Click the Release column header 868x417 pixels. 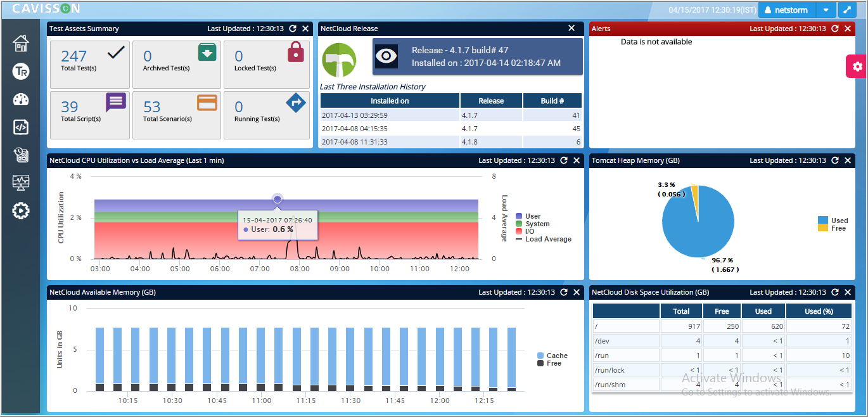point(491,101)
